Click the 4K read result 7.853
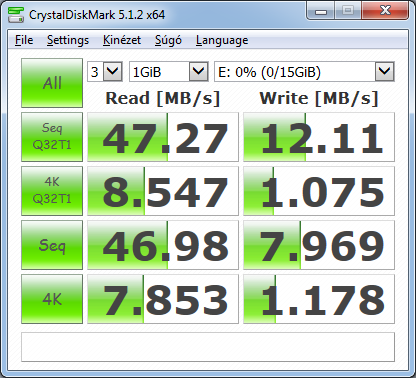The width and height of the screenshot is (416, 378). 163,299
